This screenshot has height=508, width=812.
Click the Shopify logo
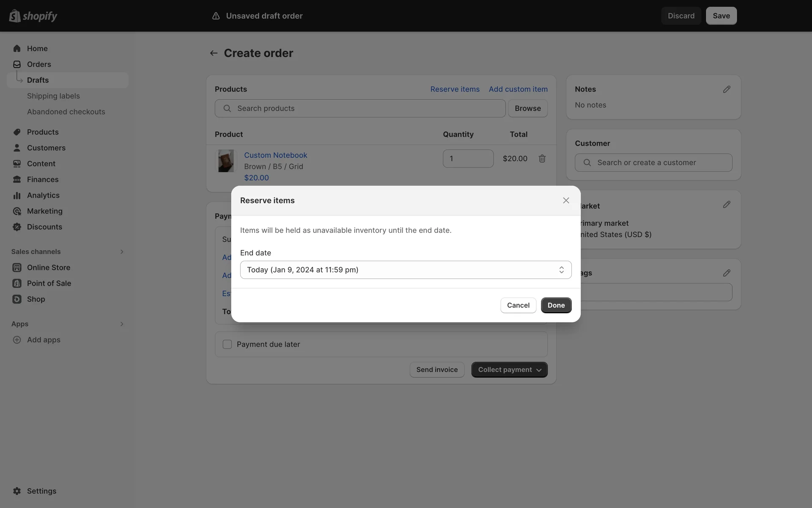pyautogui.click(x=33, y=16)
